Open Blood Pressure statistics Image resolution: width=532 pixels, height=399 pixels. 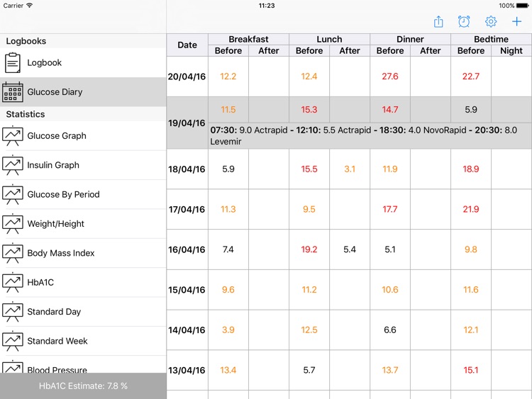click(83, 365)
